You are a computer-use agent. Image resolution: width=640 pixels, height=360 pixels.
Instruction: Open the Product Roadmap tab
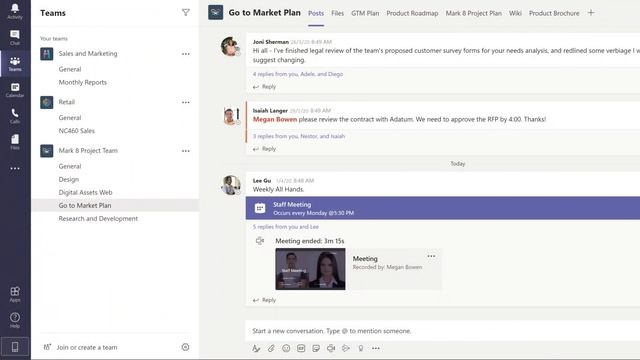click(x=412, y=13)
